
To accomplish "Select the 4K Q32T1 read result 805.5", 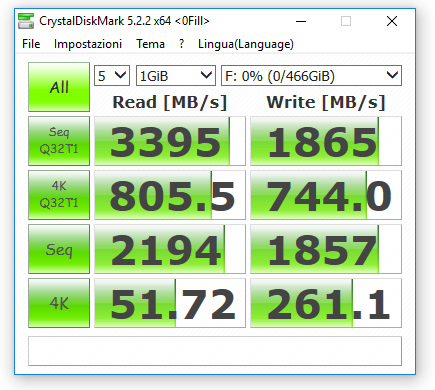I will click(170, 195).
